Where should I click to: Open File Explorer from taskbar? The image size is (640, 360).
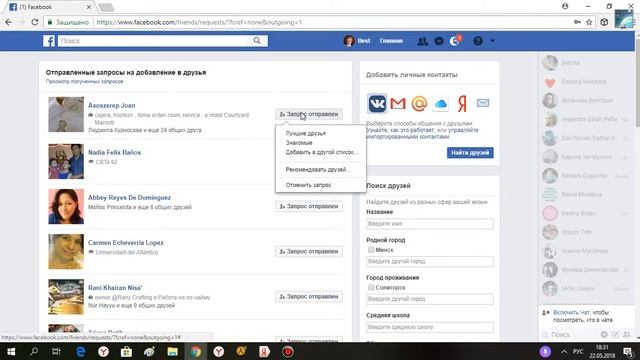(x=173, y=351)
